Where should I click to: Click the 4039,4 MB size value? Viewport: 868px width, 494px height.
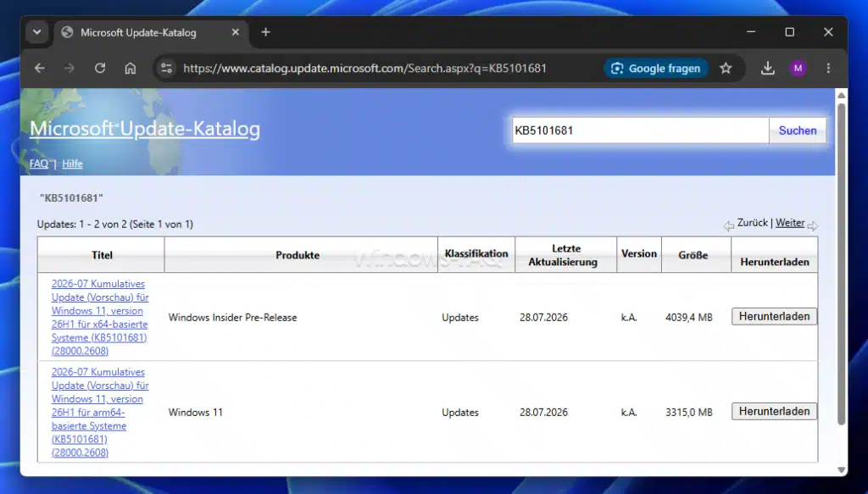click(688, 318)
